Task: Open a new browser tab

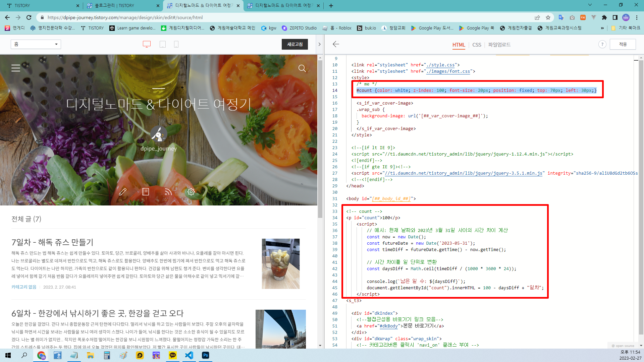Action: 331,6
